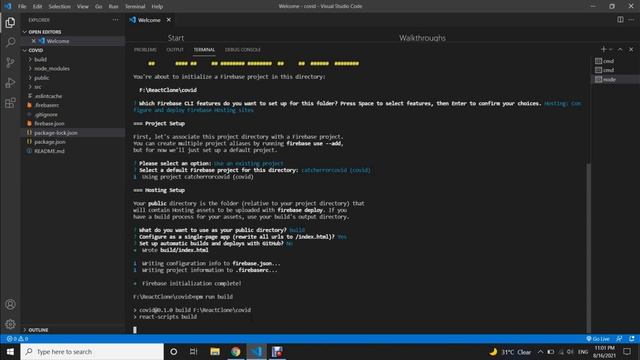Open Explorer more actions ellipsis
The height and width of the screenshot is (360, 640).
coord(116,20)
